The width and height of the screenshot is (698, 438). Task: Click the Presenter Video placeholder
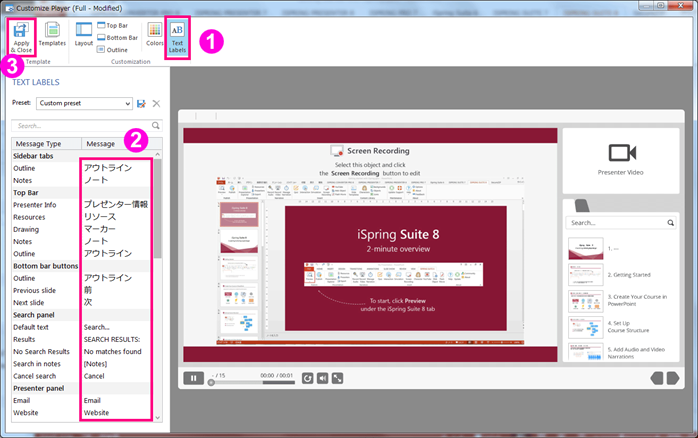[x=621, y=160]
